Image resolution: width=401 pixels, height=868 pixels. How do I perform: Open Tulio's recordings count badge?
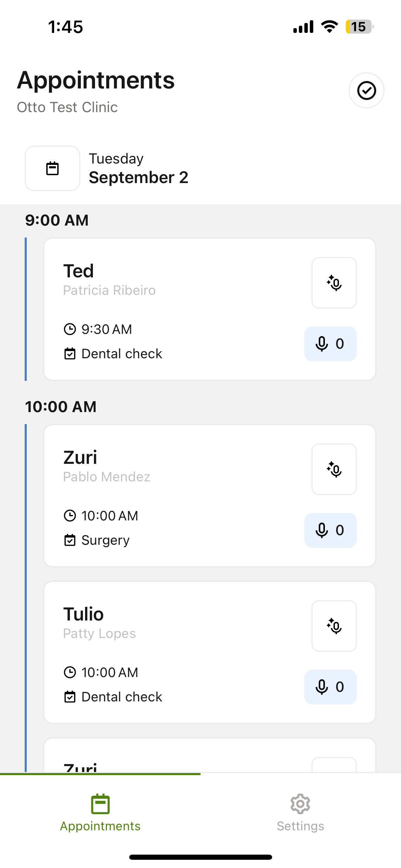[330, 687]
